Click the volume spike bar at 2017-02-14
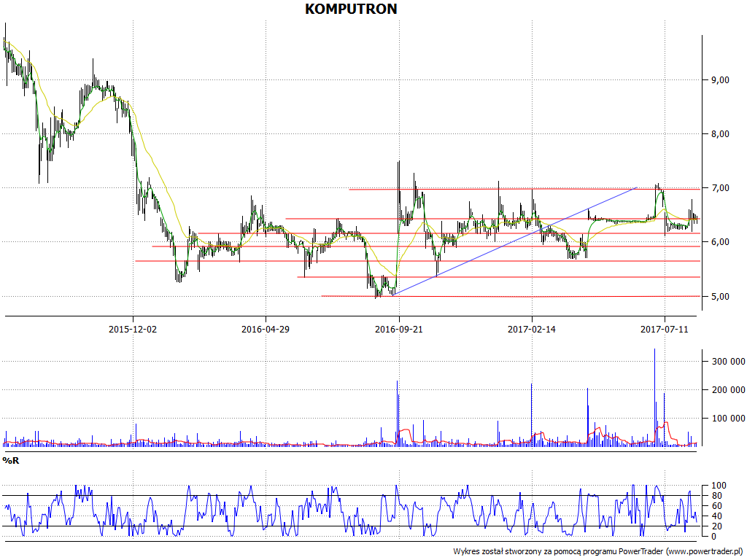 point(531,415)
